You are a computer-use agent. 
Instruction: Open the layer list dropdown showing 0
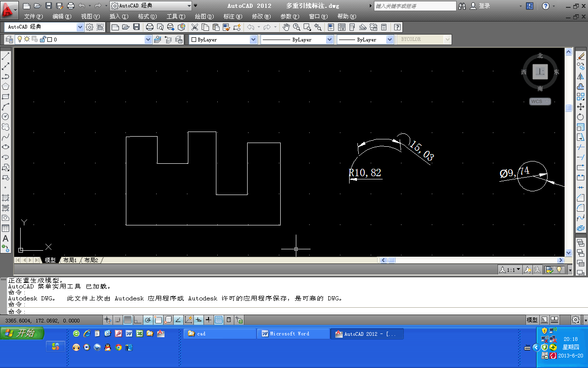pos(148,40)
